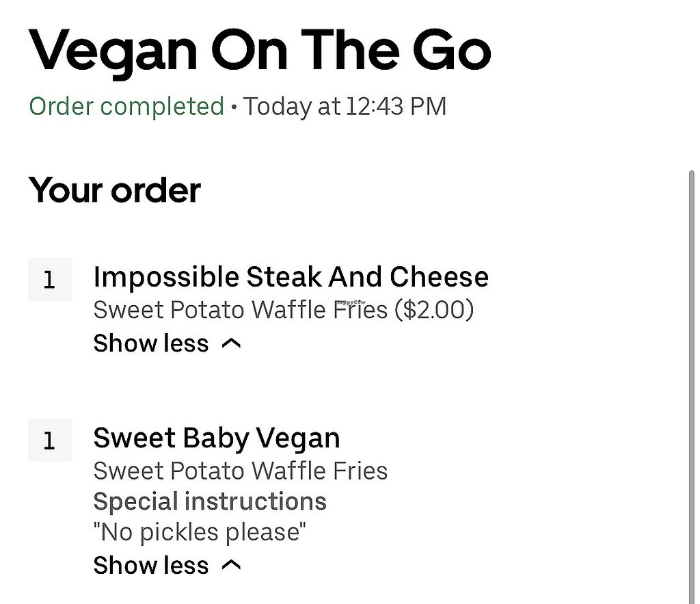Open the Impossible Steak And Cheese item

pos(291,277)
